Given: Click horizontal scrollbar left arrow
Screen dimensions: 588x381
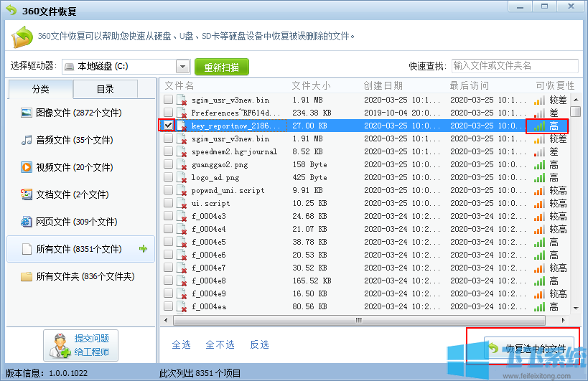Looking at the screenshot, I should (166, 320).
